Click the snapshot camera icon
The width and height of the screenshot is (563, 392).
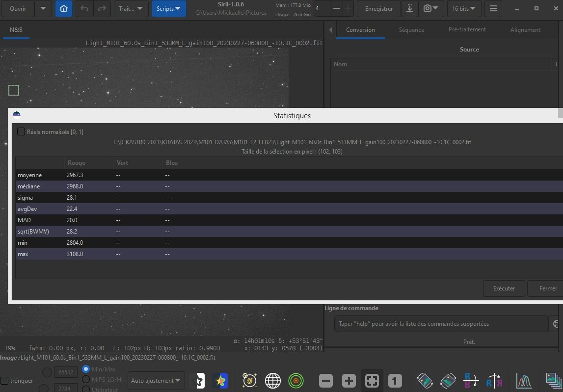(x=431, y=9)
